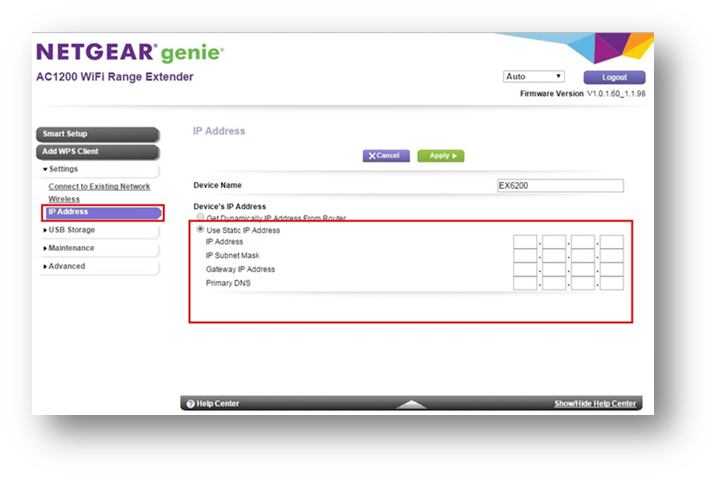The width and height of the screenshot is (719, 480).
Task: Click Show/Hide Help Center link
Action: click(595, 404)
